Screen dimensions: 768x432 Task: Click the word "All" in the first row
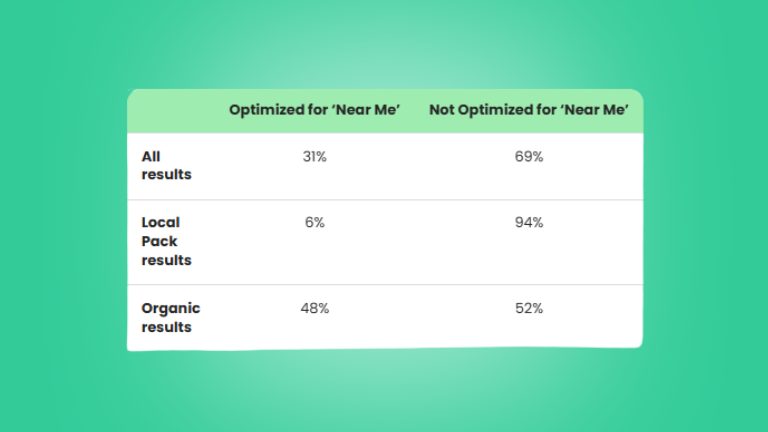coord(151,157)
